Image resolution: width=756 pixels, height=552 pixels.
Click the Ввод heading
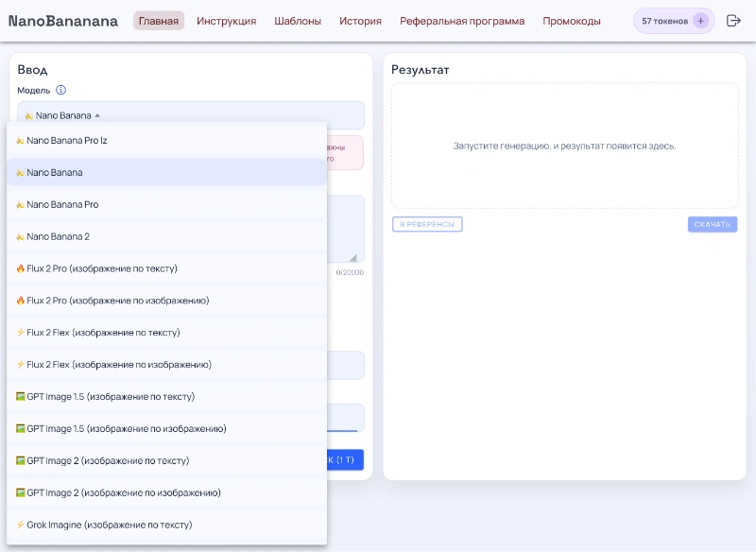[x=32, y=70]
